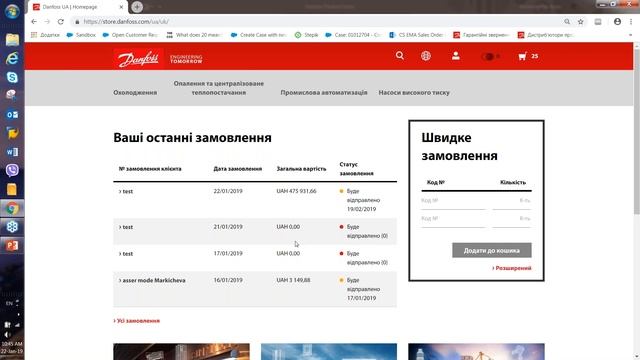Click the browser forward arrow

click(x=47, y=22)
